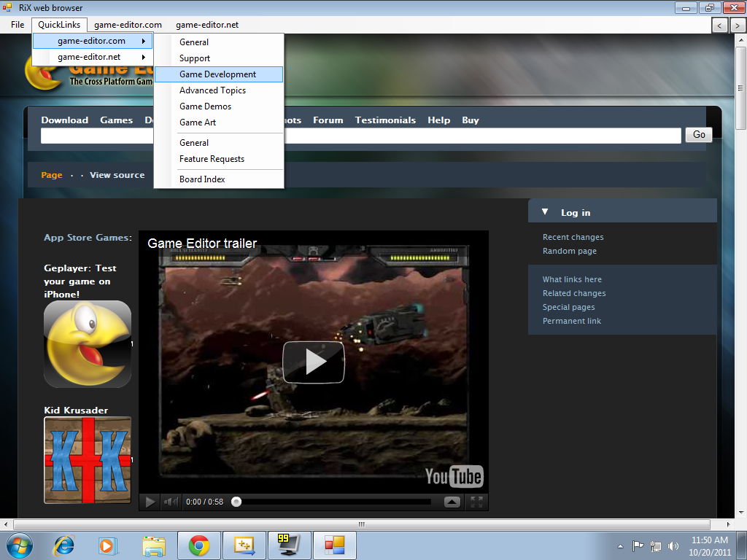Select the RiX web browser taskbar icon
Viewport: 747px width, 560px height.
(334, 545)
